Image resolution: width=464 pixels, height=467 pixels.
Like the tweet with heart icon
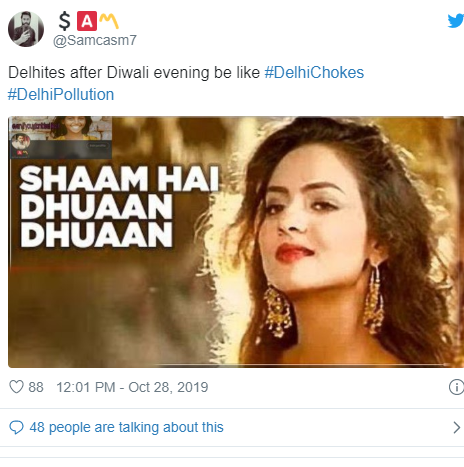[x=16, y=387]
